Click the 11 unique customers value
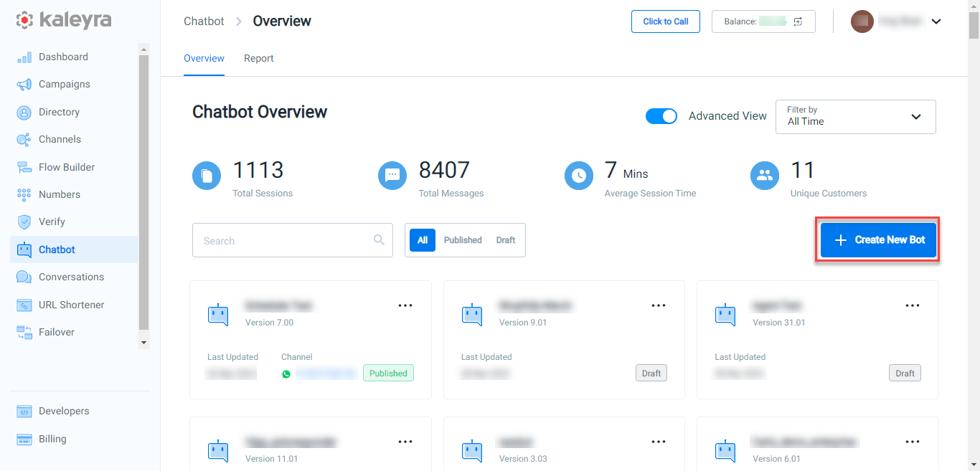The height and width of the screenshot is (471, 980). [803, 170]
